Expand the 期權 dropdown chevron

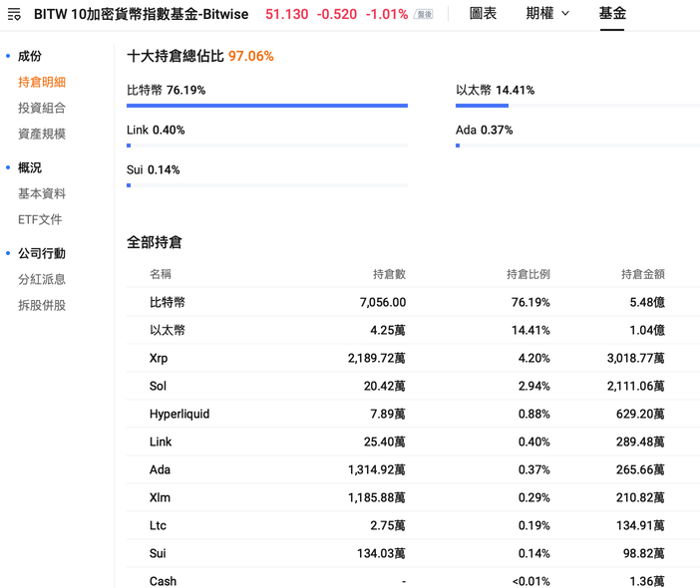point(565,14)
